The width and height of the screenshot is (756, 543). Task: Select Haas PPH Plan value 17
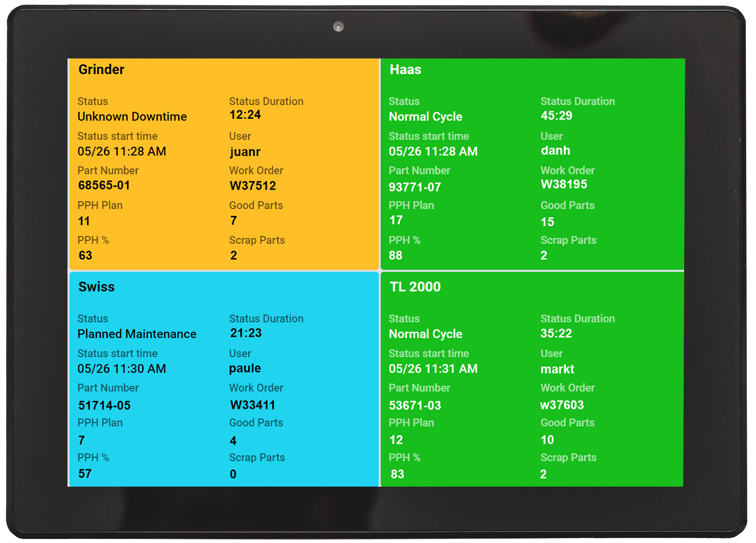pos(396,220)
